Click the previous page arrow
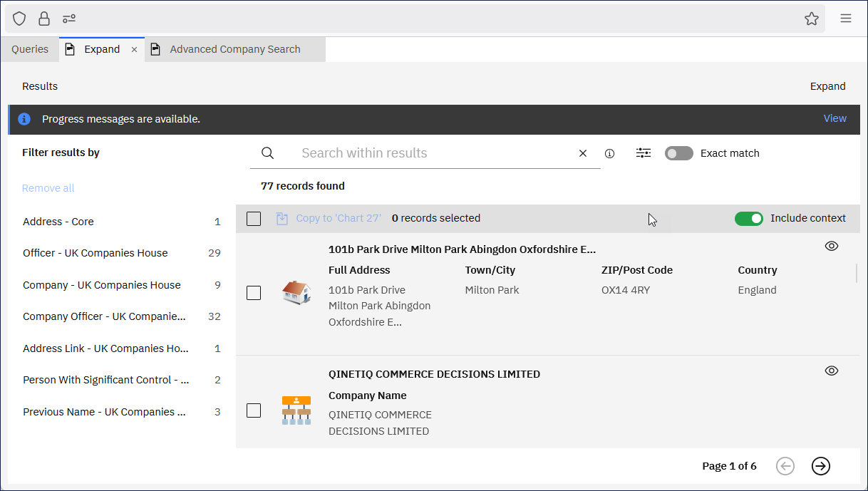The height and width of the screenshot is (491, 868). point(785,466)
